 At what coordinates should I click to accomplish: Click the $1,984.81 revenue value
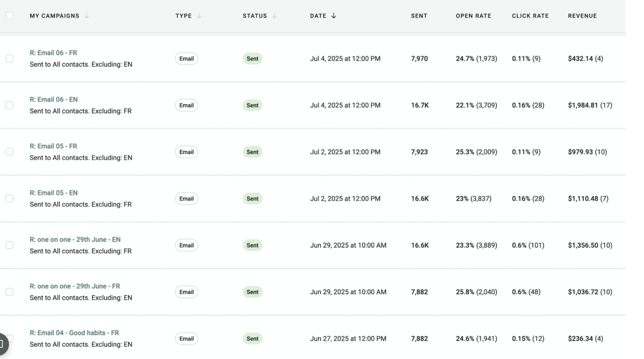583,105
